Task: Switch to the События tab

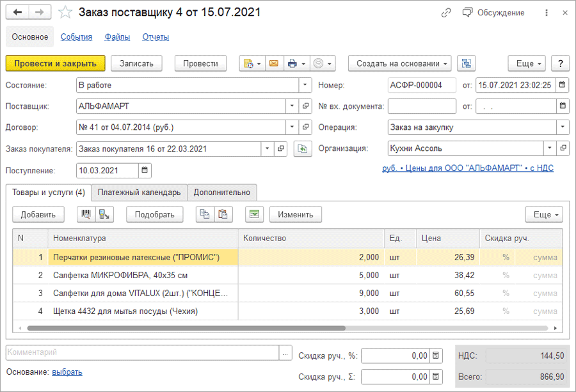Action: point(76,36)
